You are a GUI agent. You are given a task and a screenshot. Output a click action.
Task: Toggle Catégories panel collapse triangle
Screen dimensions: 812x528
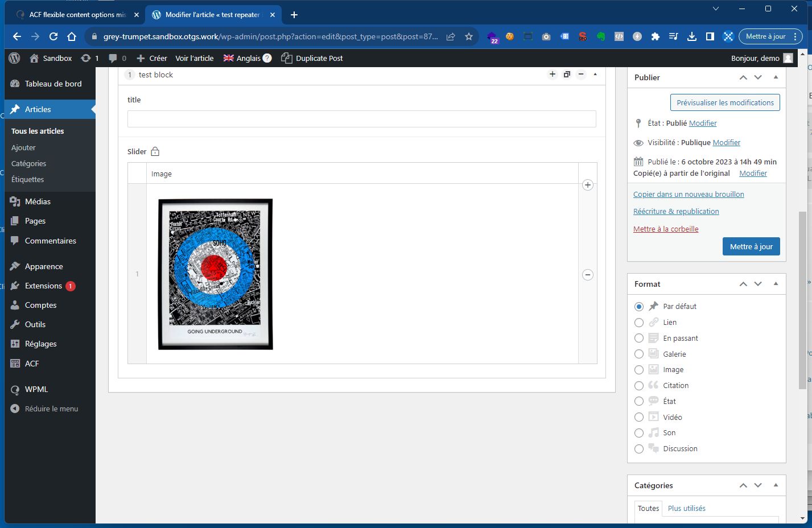pos(776,485)
